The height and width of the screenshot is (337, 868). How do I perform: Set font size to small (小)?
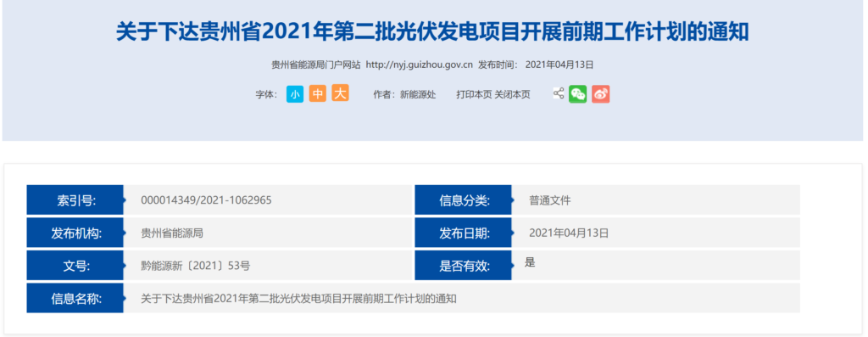[x=294, y=94]
